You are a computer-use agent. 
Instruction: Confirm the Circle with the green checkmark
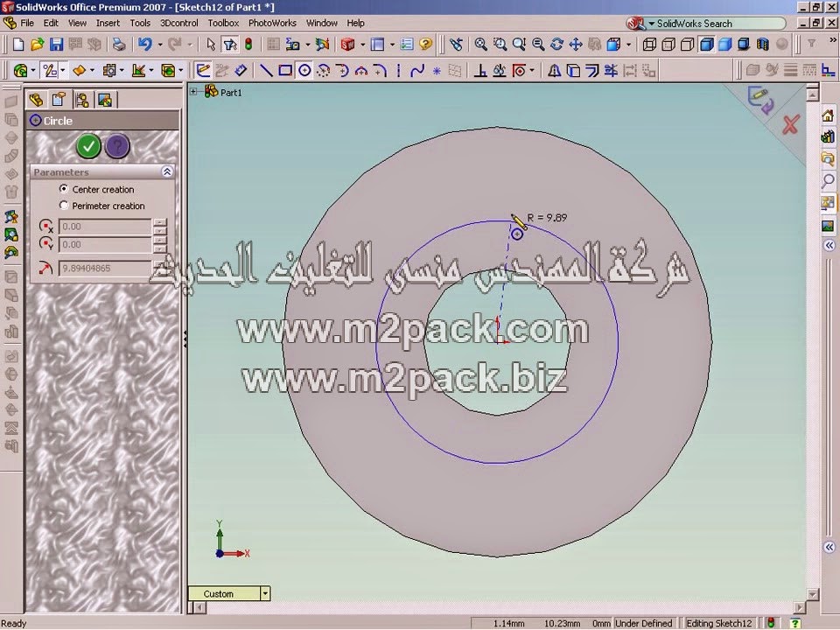pyautogui.click(x=88, y=146)
